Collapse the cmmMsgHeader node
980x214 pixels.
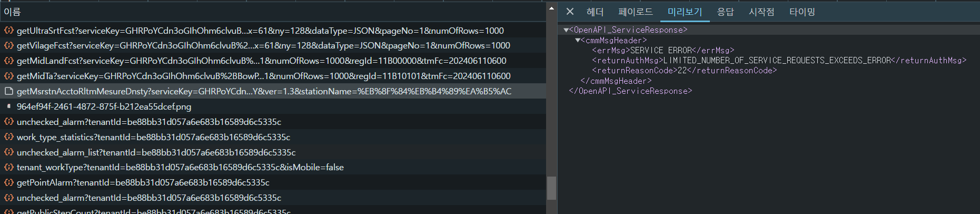[578, 40]
